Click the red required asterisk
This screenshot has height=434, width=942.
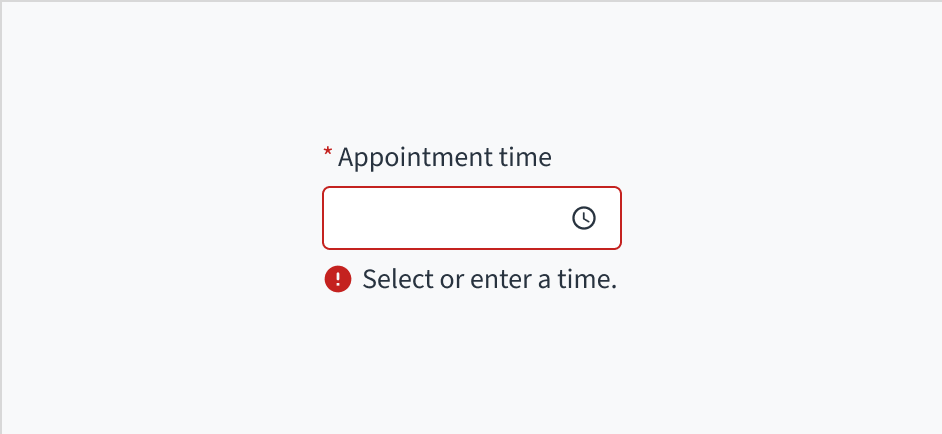pyautogui.click(x=327, y=153)
